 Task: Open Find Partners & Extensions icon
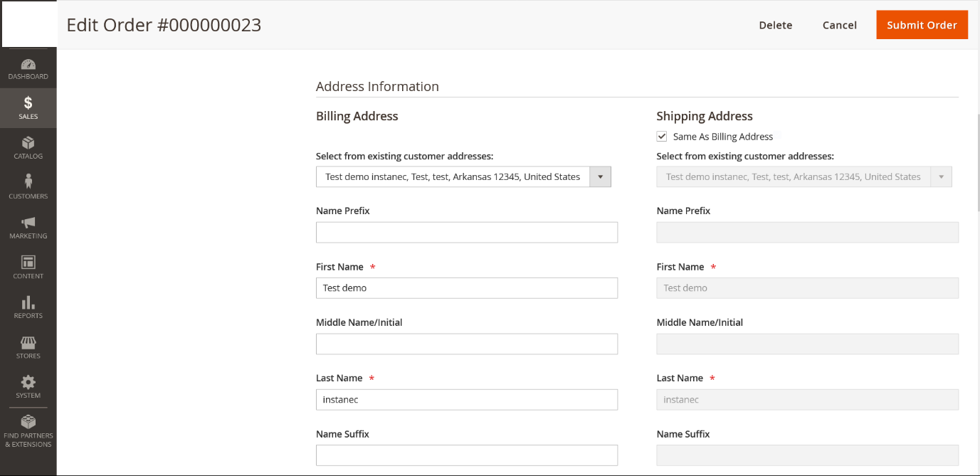pyautogui.click(x=28, y=423)
